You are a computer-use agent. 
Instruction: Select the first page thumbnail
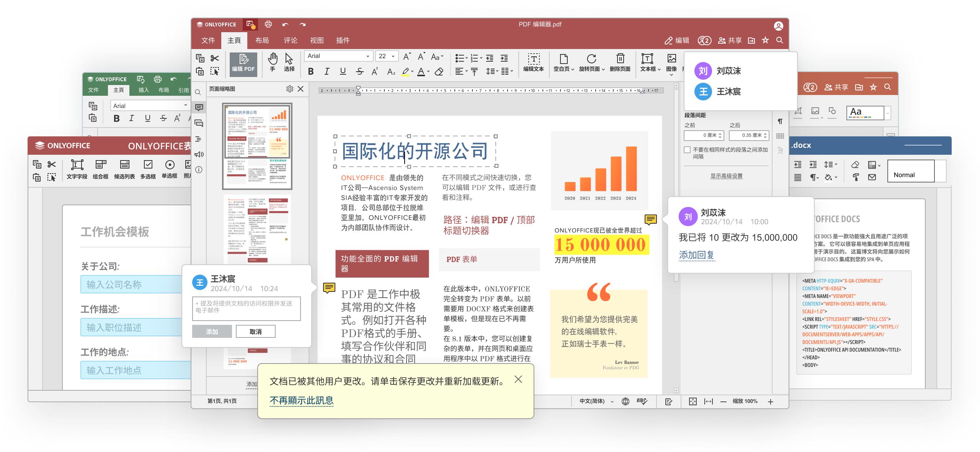pos(257,146)
